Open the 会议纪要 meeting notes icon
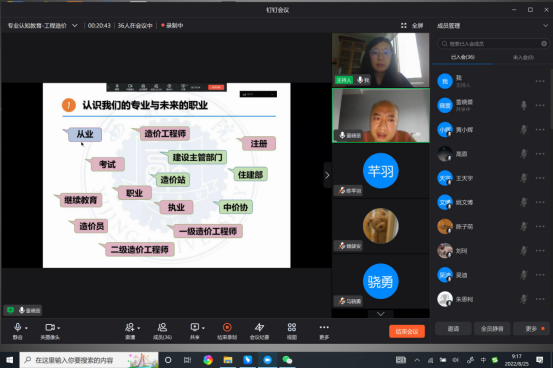This screenshot has width=553, height=369. pyautogui.click(x=259, y=328)
